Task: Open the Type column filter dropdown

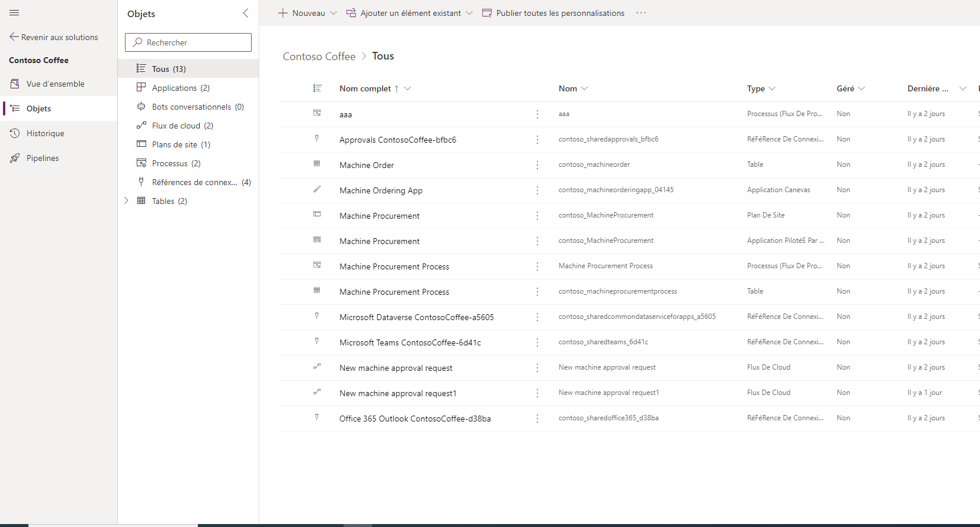Action: 772,88
